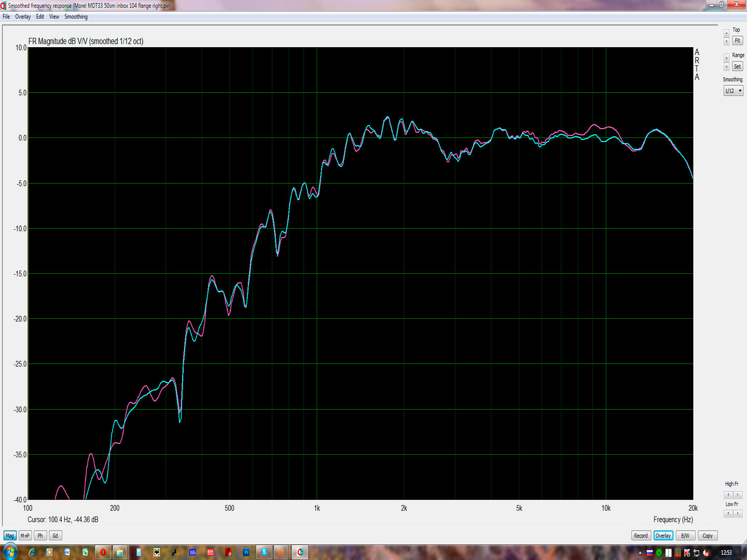Open the red ARES icon in taskbar

pyautogui.click(x=210, y=552)
